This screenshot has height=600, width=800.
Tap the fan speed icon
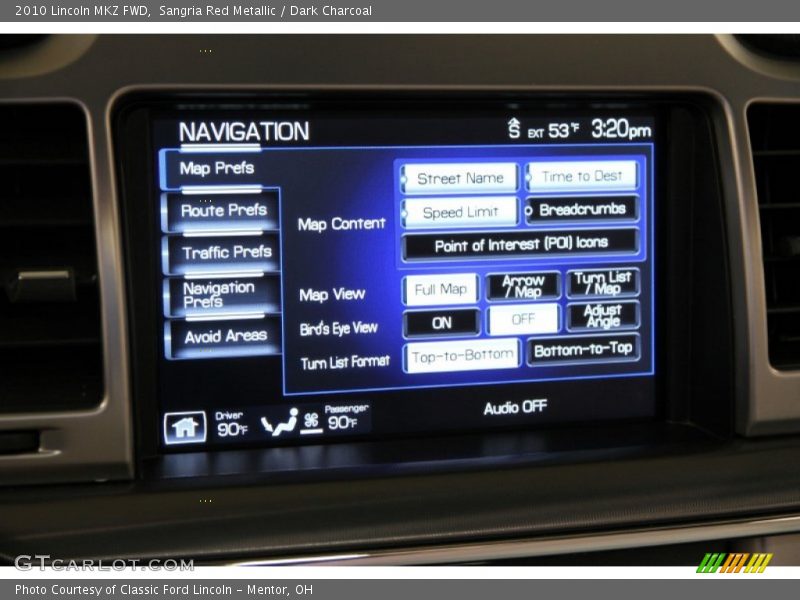311,421
